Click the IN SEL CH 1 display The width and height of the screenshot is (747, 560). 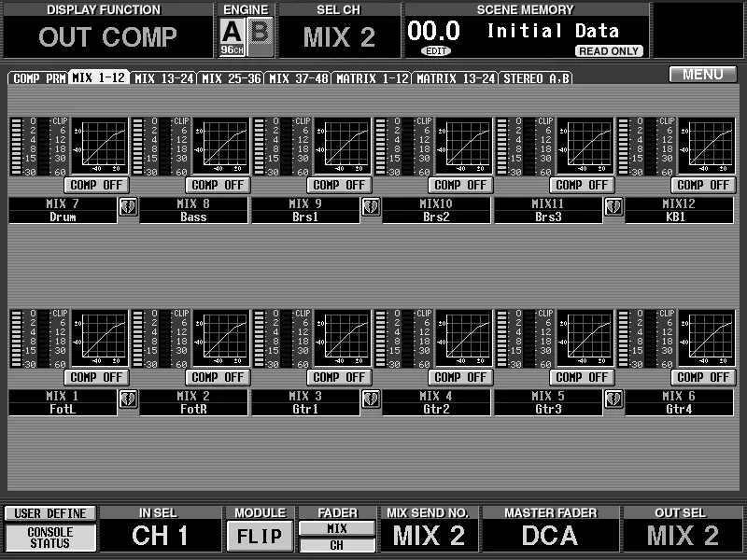pyautogui.click(x=160, y=536)
